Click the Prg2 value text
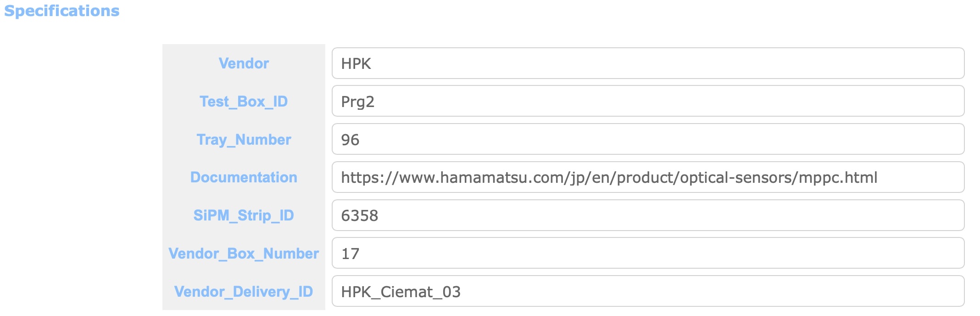 coord(358,102)
